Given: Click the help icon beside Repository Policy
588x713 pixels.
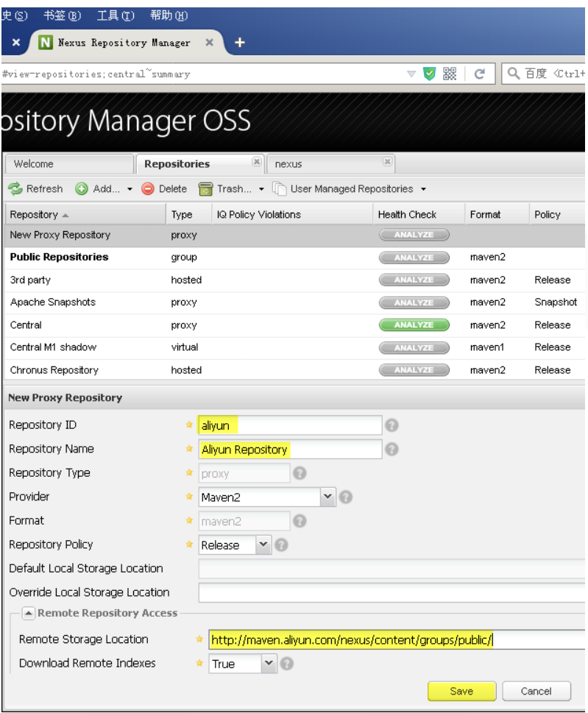Looking at the screenshot, I should 281,545.
